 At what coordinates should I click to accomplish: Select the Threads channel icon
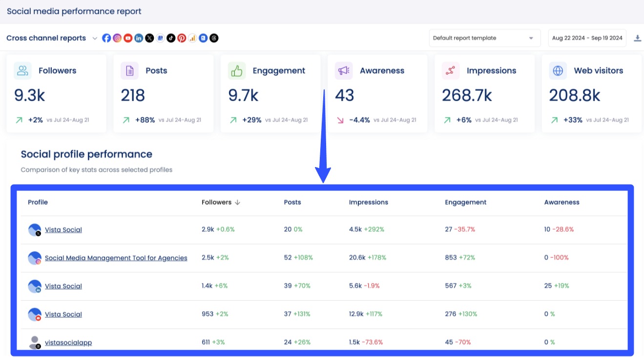[214, 38]
